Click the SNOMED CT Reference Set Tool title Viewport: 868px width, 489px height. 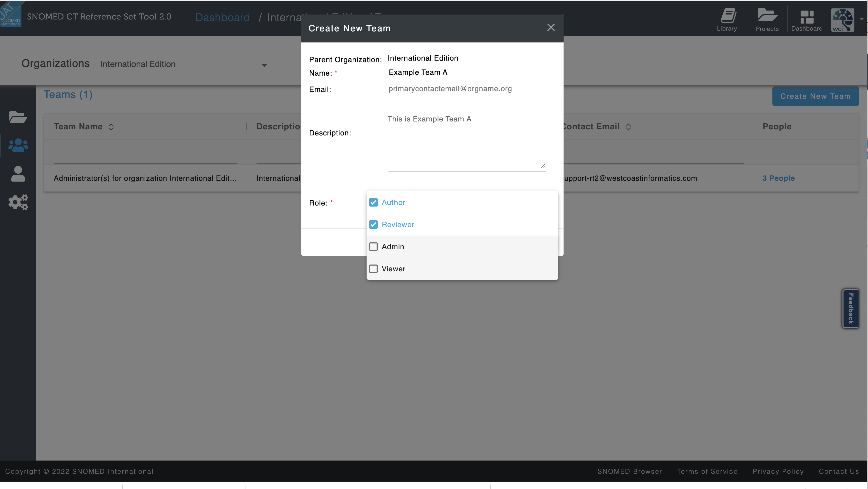[x=99, y=17]
